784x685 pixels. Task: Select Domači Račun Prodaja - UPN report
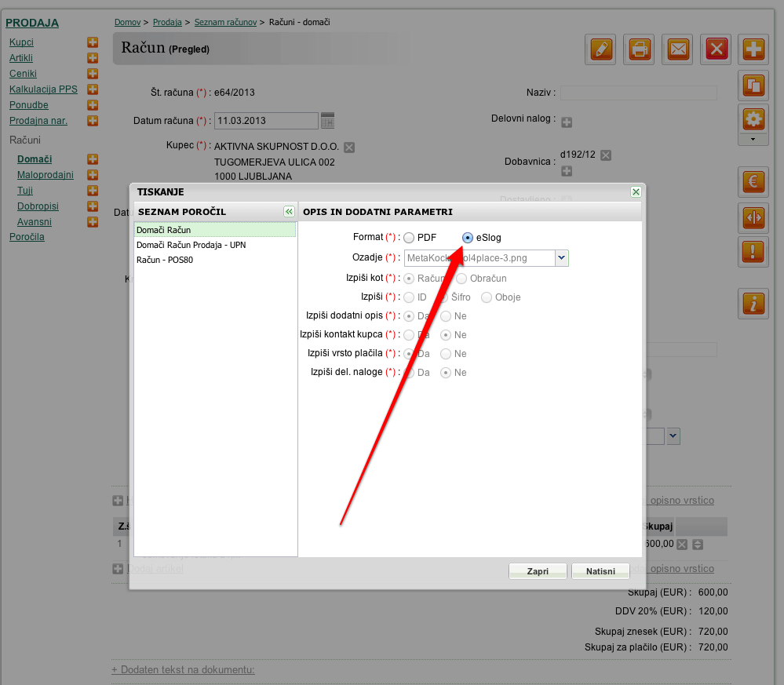(215, 245)
